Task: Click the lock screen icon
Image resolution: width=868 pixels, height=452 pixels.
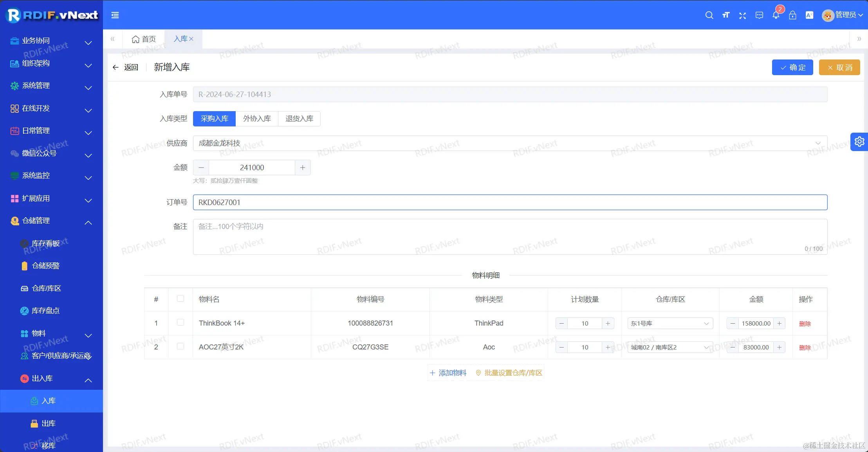Action: (x=792, y=15)
